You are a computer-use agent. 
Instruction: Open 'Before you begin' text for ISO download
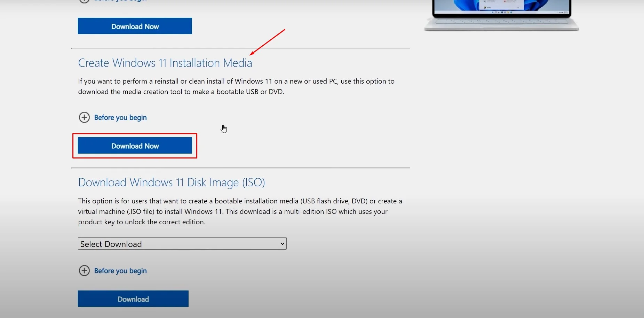[120, 271]
